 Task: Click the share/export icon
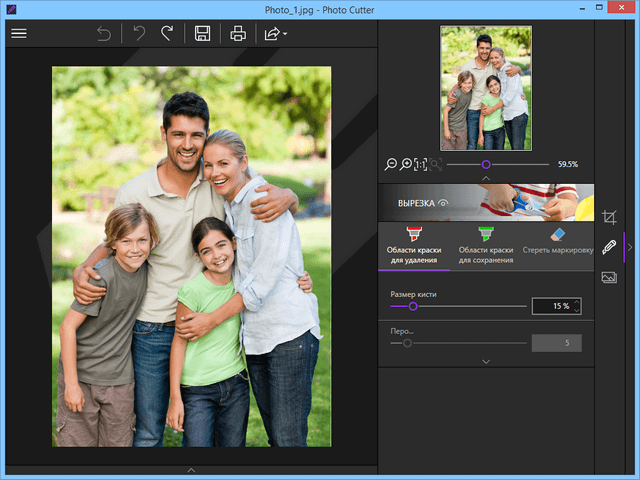point(272,33)
